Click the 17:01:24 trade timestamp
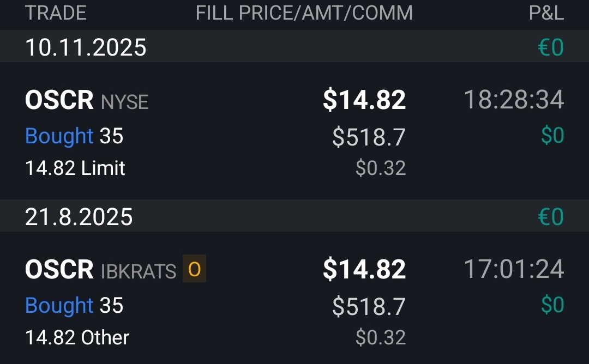The image size is (589, 364). click(513, 270)
